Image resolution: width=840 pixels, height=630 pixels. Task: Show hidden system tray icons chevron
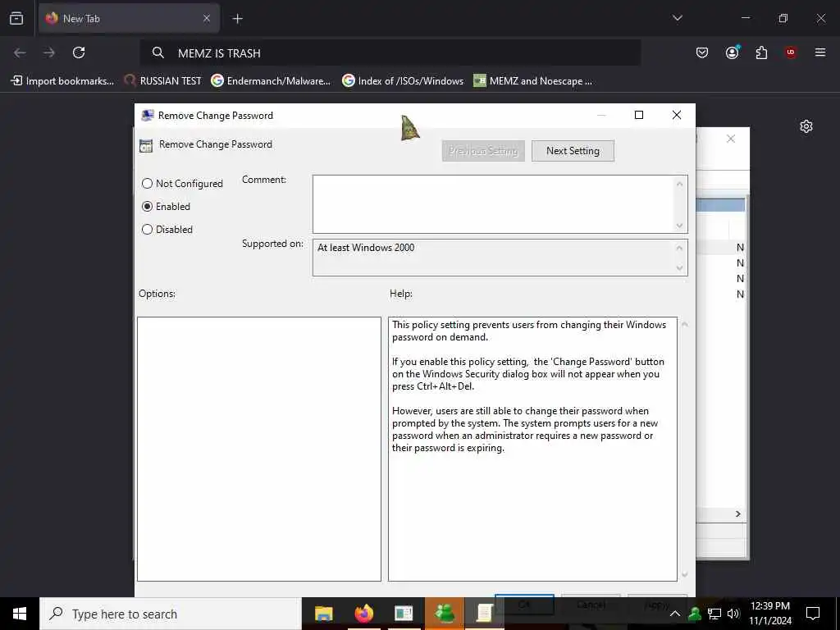(675, 614)
